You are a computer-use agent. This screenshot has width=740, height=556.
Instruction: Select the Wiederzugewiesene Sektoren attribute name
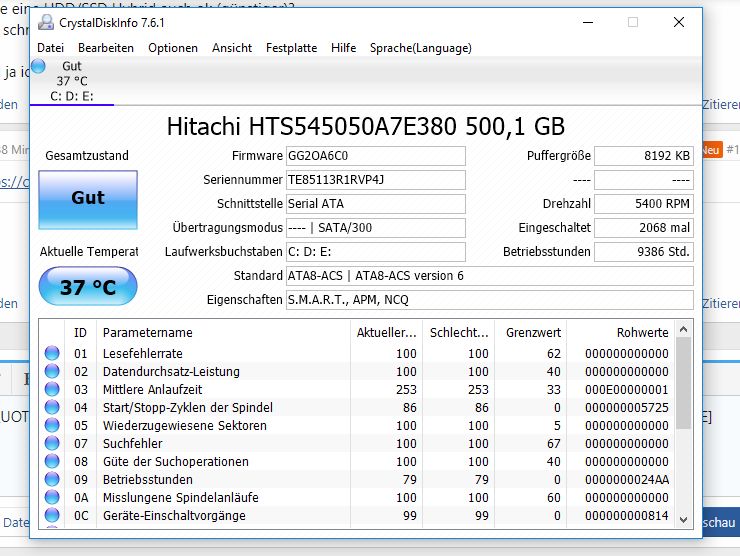185,425
